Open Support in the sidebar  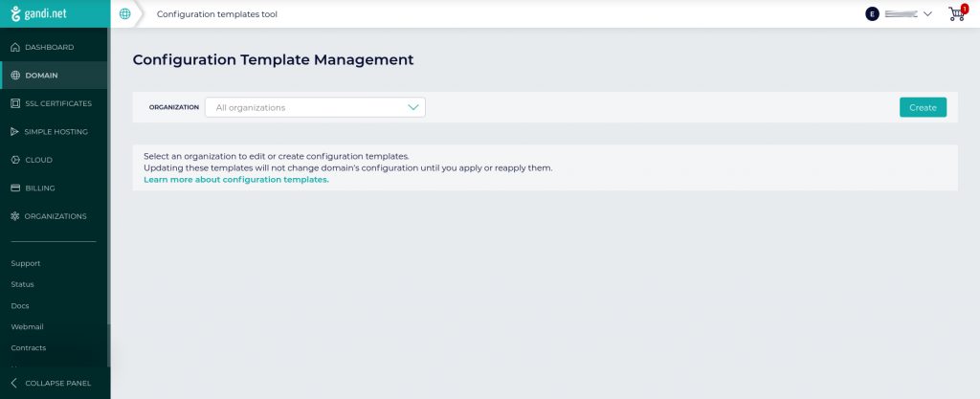tap(25, 263)
